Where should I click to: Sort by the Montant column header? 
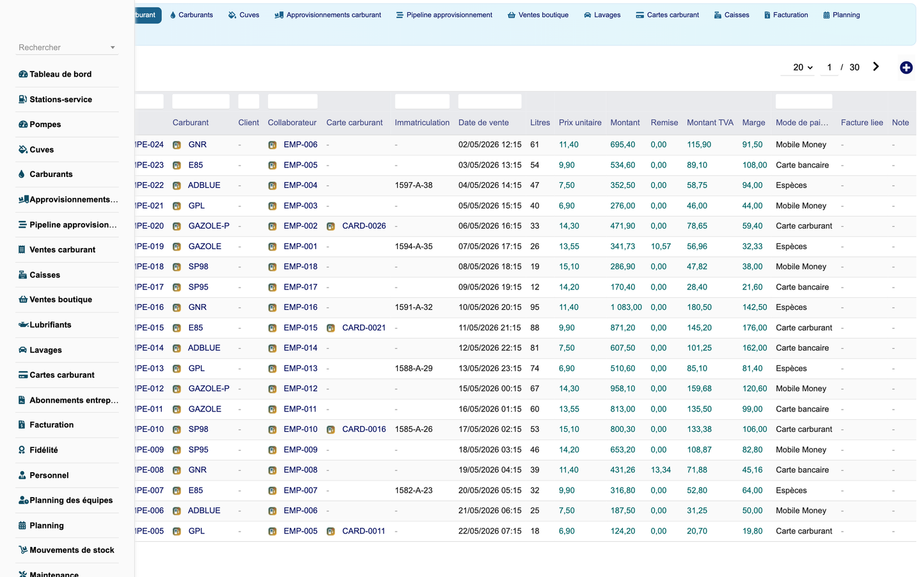(625, 123)
